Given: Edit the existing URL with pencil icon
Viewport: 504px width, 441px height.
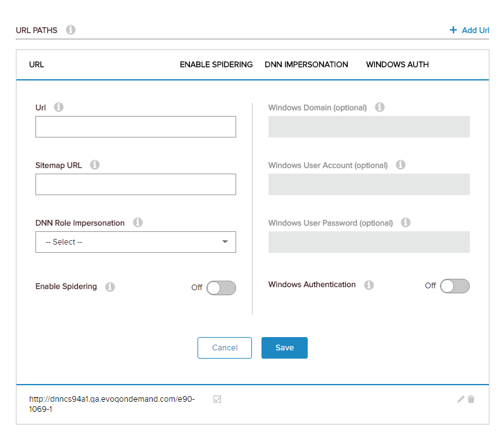Looking at the screenshot, I should click(x=460, y=399).
